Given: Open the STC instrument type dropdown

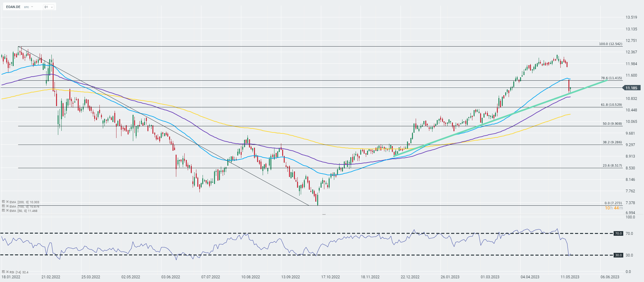Looking at the screenshot, I should [x=28, y=7].
